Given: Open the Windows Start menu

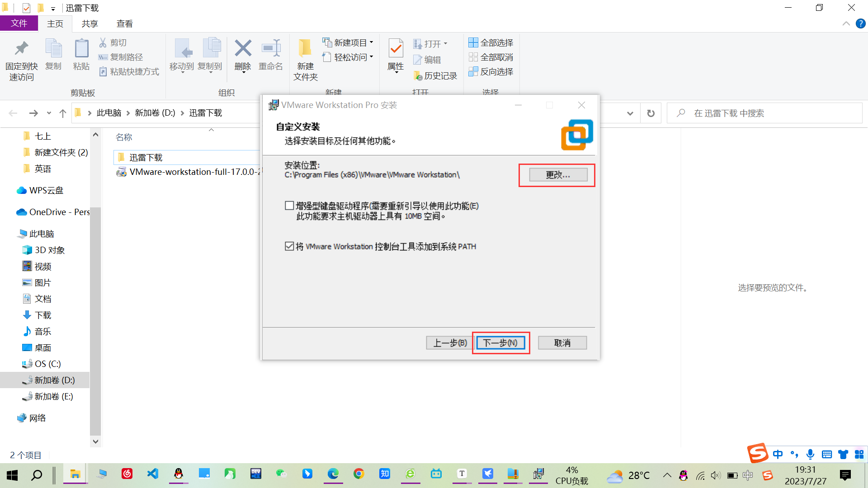Looking at the screenshot, I should pyautogui.click(x=12, y=475).
